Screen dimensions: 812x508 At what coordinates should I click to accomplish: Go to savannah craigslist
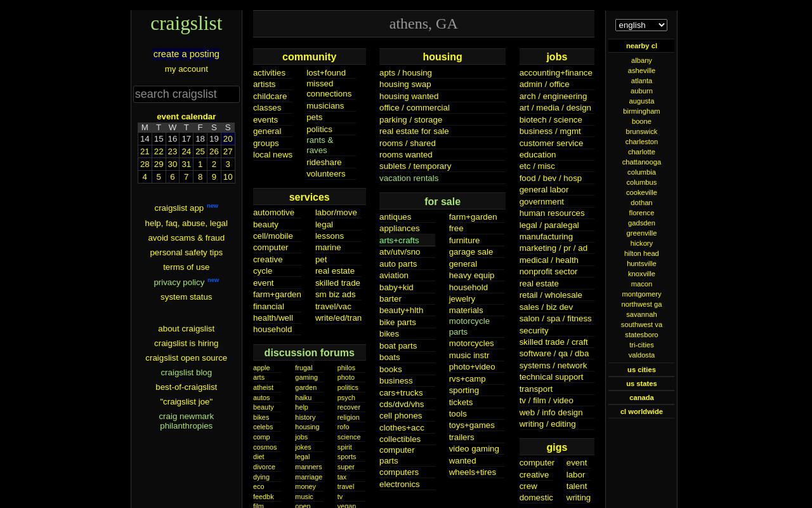click(641, 314)
